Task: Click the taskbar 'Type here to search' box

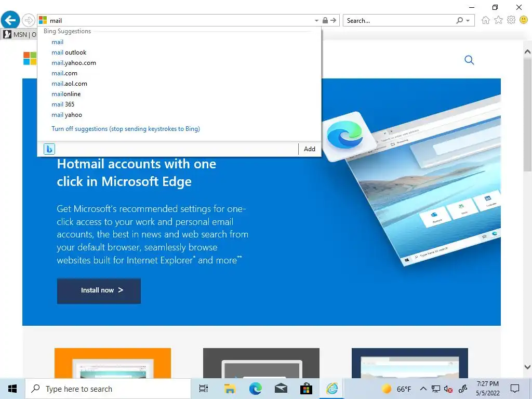Action: [x=108, y=389]
